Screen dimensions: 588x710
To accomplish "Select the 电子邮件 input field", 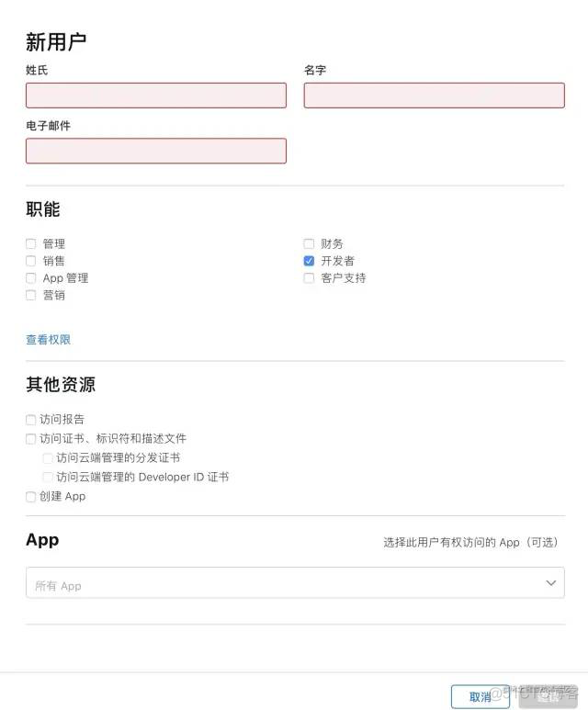I will pos(156,151).
